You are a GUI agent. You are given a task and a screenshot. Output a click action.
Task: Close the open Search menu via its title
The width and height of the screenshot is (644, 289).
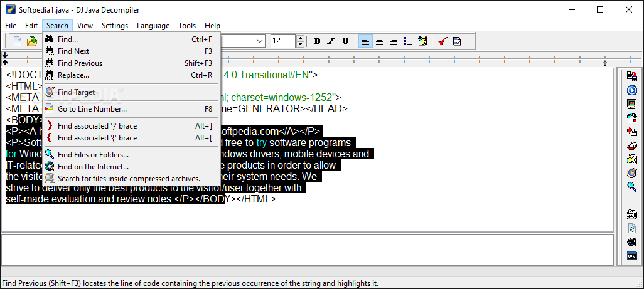point(58,26)
